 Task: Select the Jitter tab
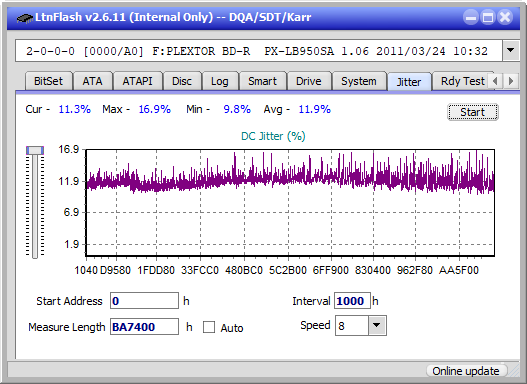click(409, 82)
